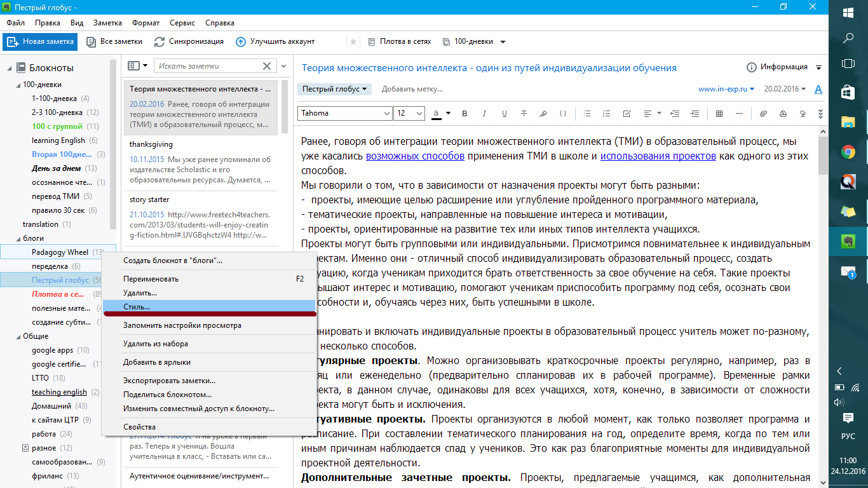Open the Windows Store taskbar icon
The image size is (868, 488).
tap(848, 92)
